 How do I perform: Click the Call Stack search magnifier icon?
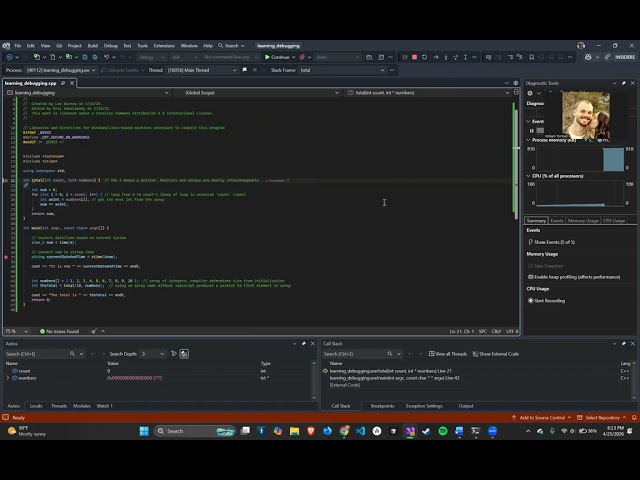coord(390,354)
